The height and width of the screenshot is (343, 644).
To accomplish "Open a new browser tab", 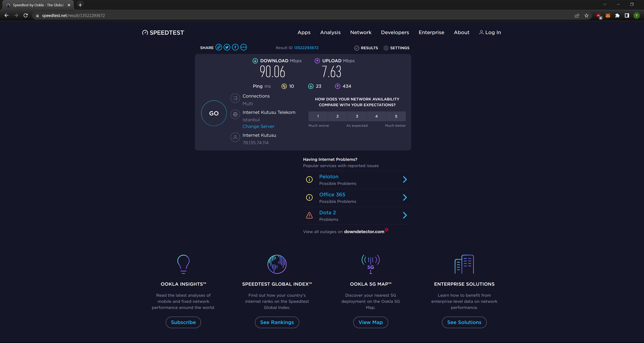I will click(x=80, y=5).
